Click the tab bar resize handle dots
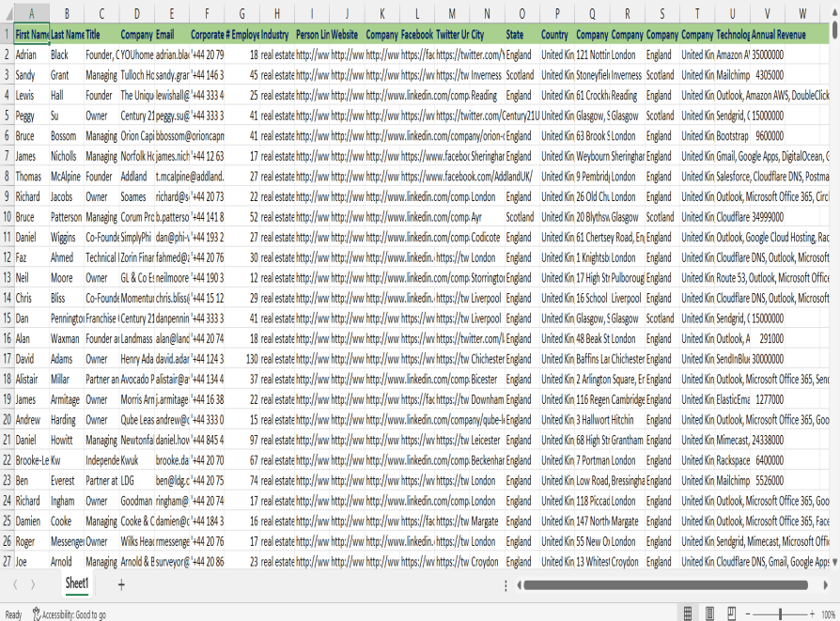840x621 pixels. [x=506, y=584]
